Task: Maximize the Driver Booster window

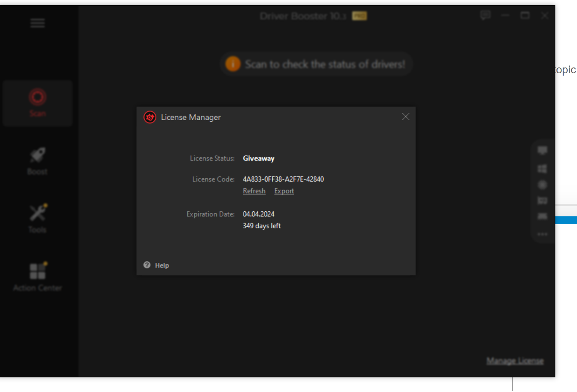Action: click(x=525, y=16)
